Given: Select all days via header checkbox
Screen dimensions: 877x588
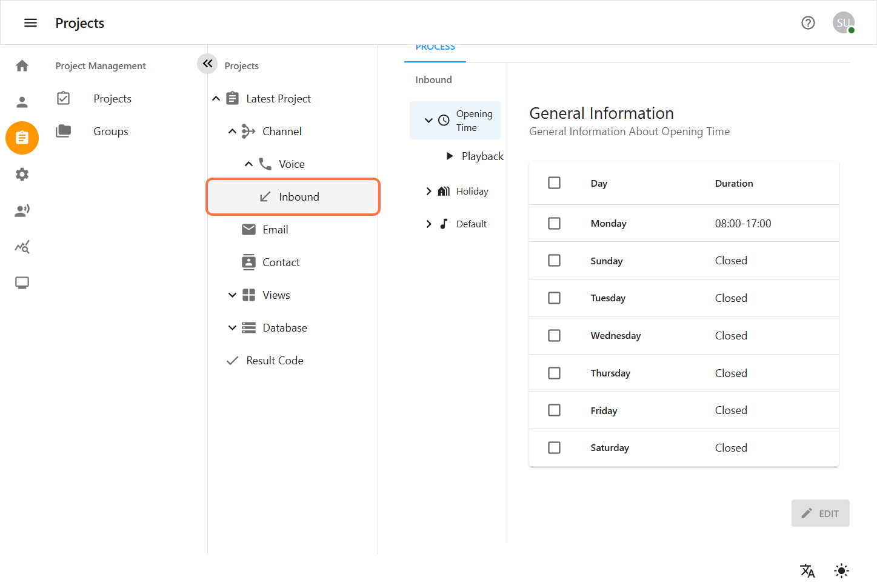Looking at the screenshot, I should (x=554, y=183).
